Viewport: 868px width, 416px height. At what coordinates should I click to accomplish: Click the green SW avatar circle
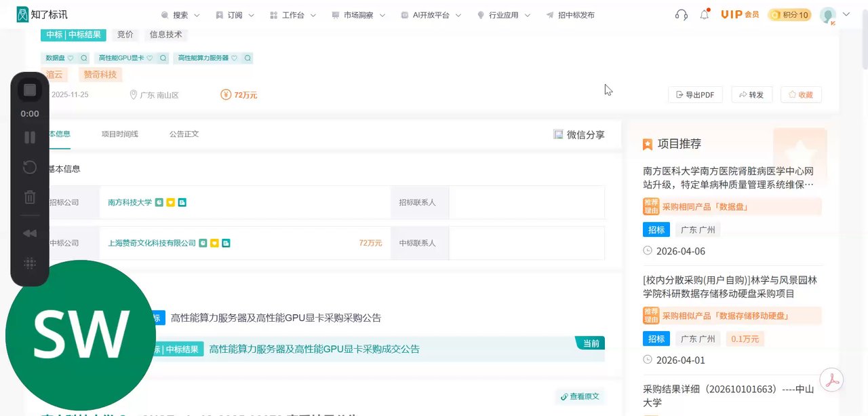(x=81, y=335)
